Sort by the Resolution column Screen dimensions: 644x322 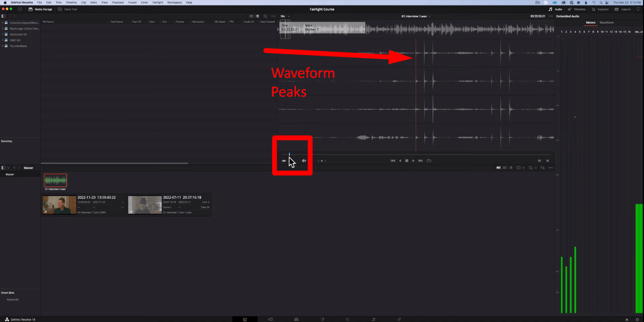[198, 22]
